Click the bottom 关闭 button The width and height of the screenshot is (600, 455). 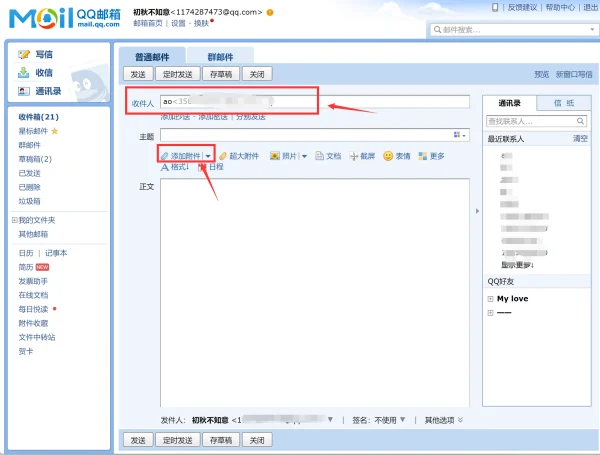tap(257, 440)
